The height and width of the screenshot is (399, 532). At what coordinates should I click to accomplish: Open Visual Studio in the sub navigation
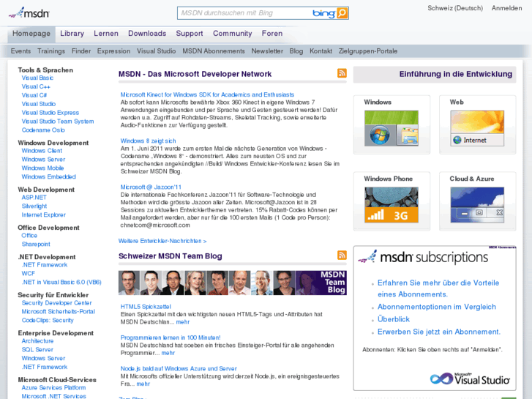[156, 51]
